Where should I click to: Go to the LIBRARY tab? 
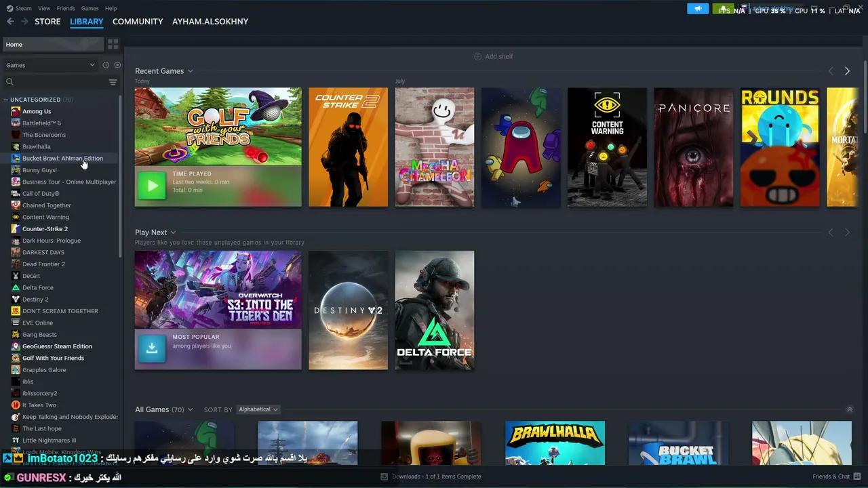coord(87,22)
